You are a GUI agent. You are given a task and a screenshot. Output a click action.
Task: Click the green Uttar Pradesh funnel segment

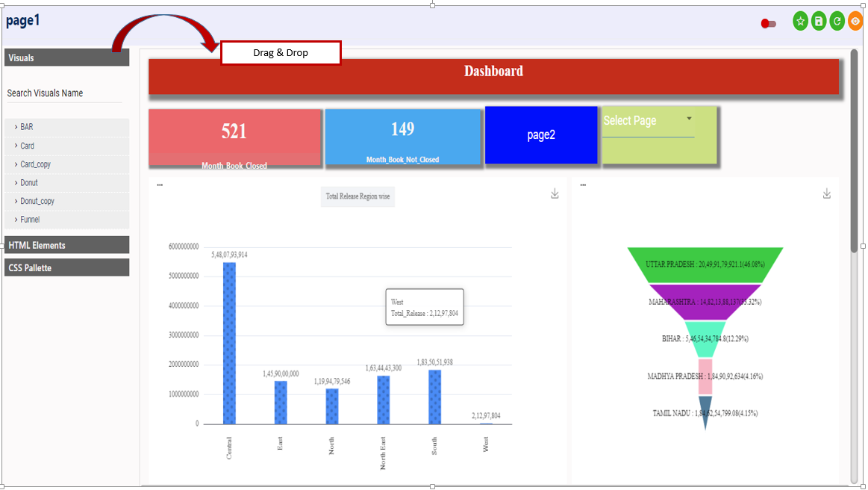coord(705,264)
